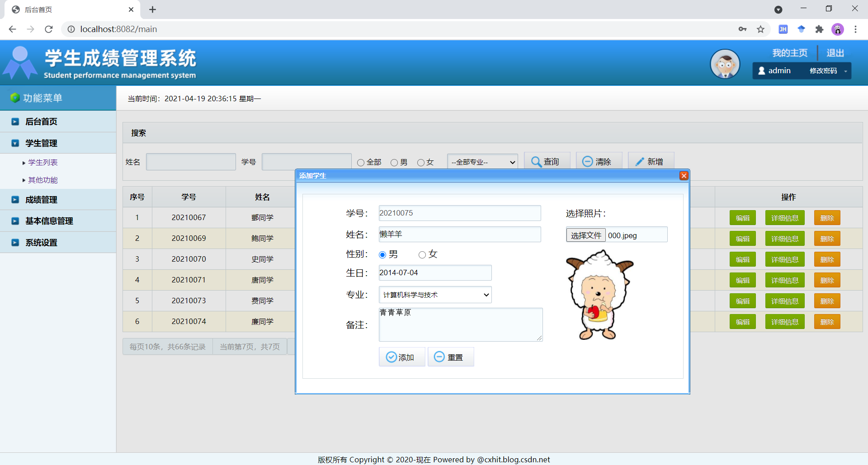Edit student 20210067 with 编辑
The width and height of the screenshot is (868, 465).
point(743,218)
